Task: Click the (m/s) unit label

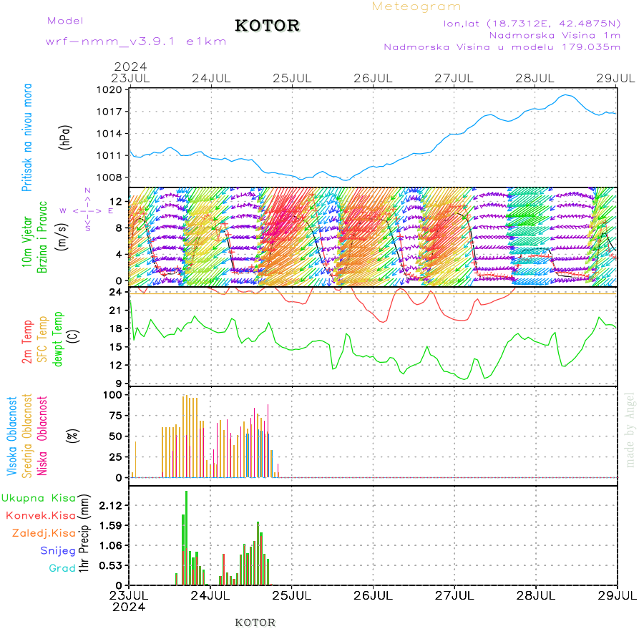Action: pyautogui.click(x=62, y=237)
